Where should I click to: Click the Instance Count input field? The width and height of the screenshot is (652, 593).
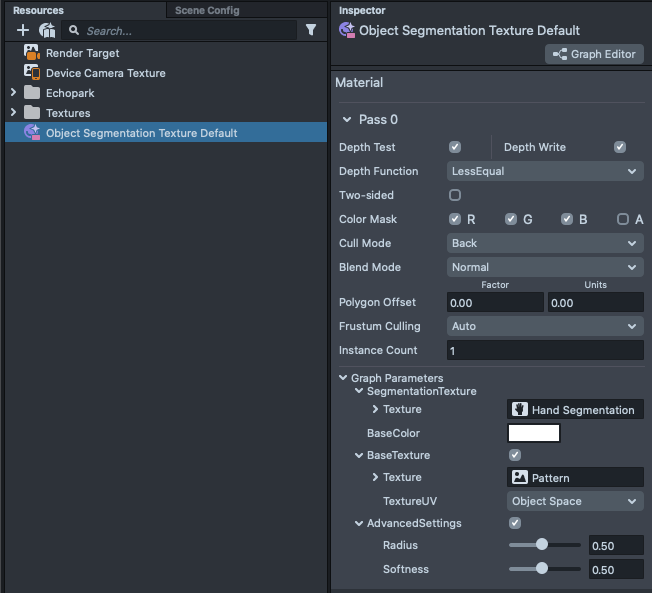[545, 351]
